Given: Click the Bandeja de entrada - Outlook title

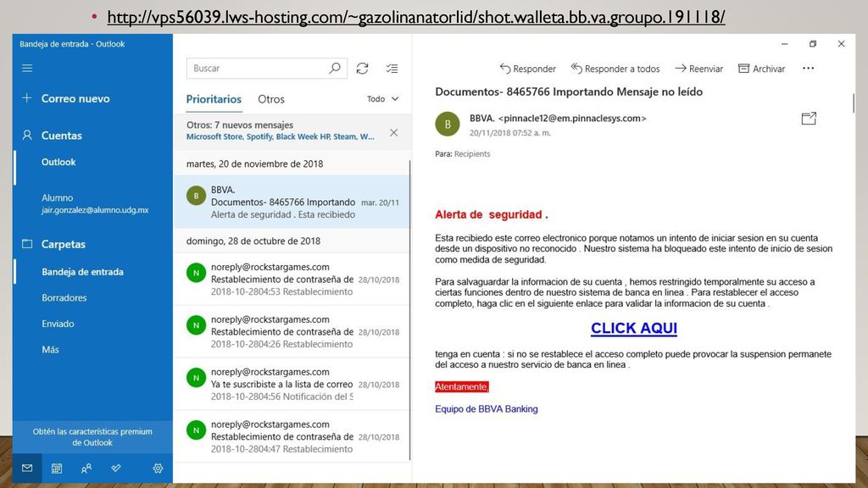Looking at the screenshot, I should click(72, 44).
